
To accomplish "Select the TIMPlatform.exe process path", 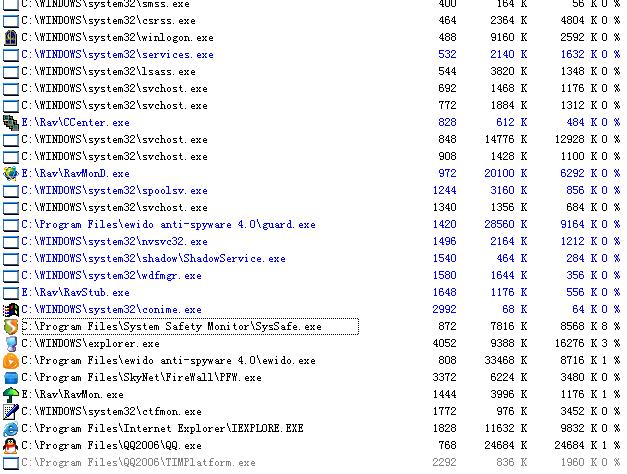I will [x=138, y=462].
